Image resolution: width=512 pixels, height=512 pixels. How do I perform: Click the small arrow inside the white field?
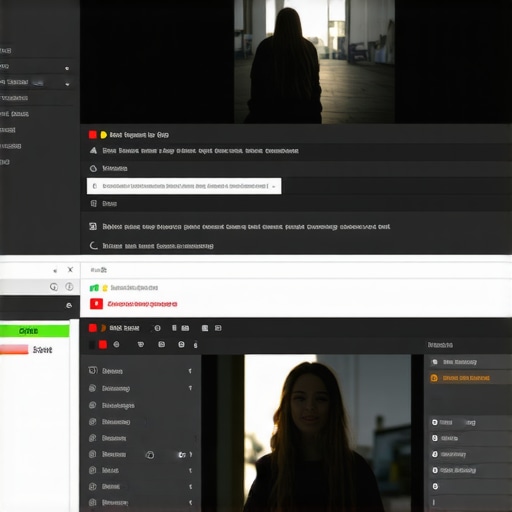coord(274,186)
